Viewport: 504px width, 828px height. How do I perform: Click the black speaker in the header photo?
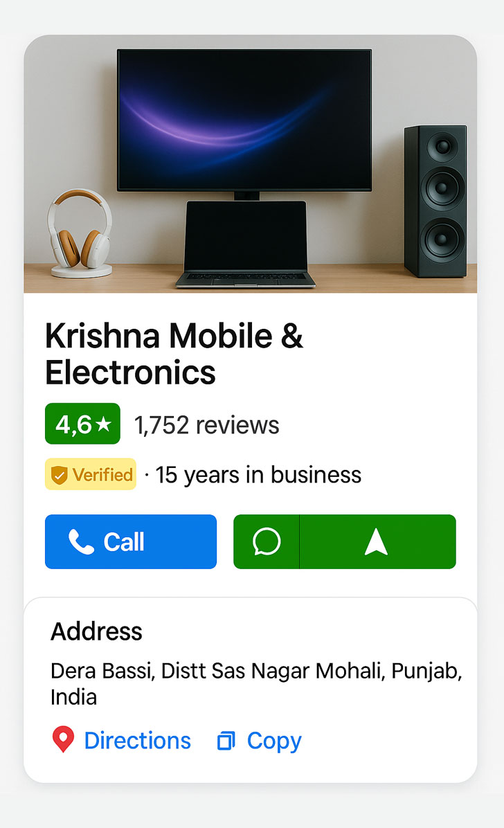pos(435,201)
